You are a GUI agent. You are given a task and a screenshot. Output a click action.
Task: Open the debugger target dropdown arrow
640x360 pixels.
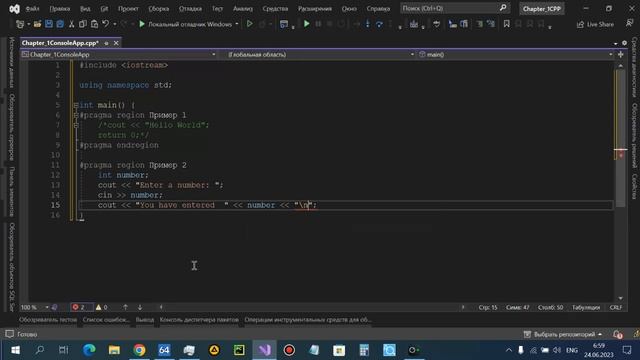[237, 24]
